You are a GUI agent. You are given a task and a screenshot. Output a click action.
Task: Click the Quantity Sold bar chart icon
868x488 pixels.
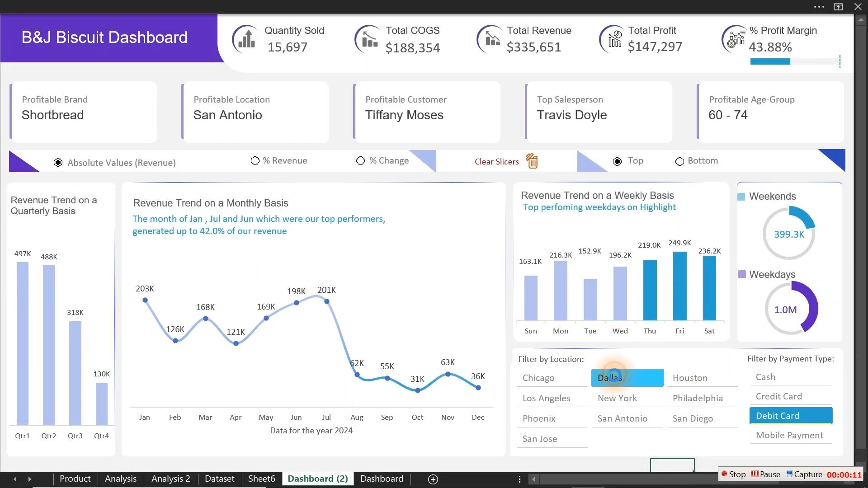246,39
